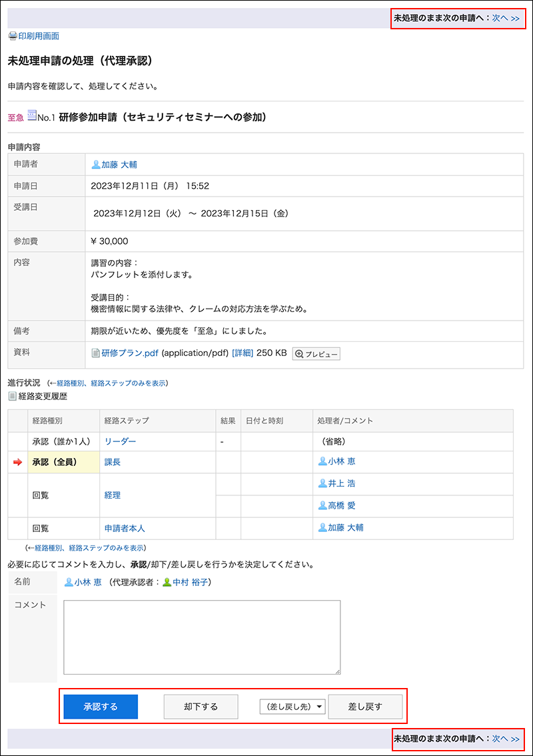Click the プレビュー button
Image resolution: width=533 pixels, height=756 pixels.
316,354
